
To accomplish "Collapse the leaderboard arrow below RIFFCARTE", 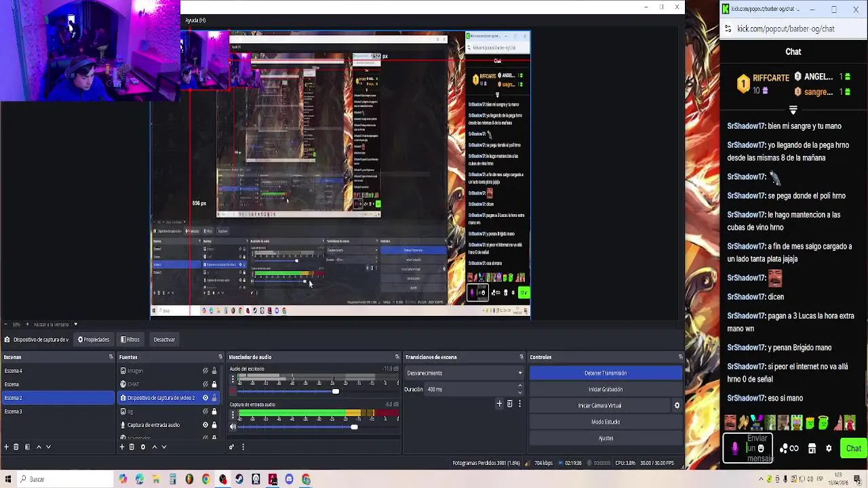I will pyautogui.click(x=793, y=110).
